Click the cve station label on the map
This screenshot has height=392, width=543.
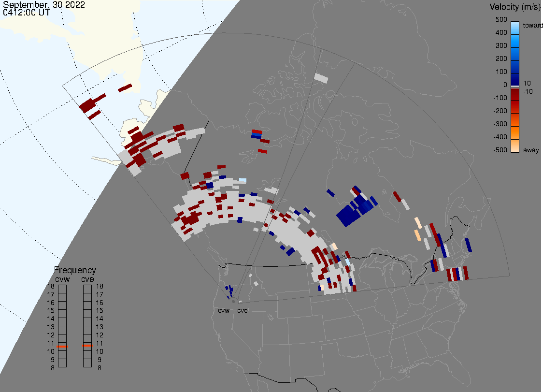[243, 310]
